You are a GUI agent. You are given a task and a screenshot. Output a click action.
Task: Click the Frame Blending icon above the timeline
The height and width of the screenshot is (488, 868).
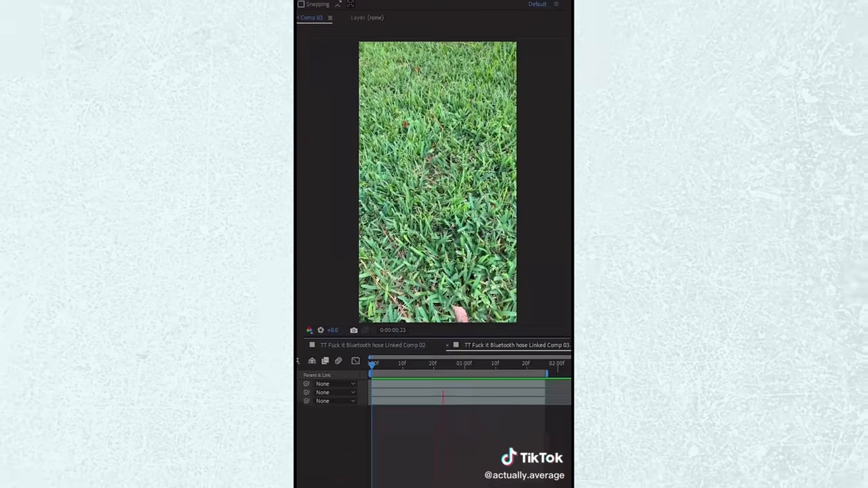pos(324,361)
